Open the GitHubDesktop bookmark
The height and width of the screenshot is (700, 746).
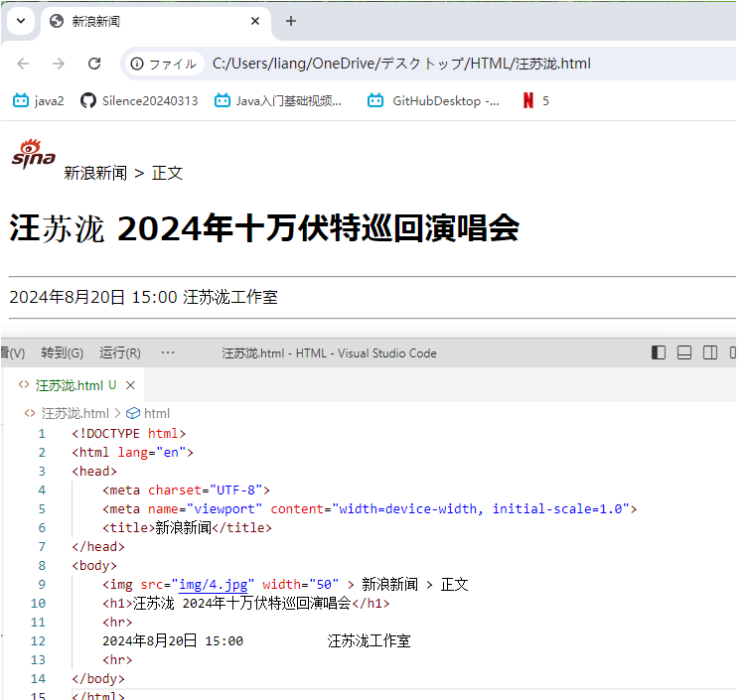pos(433,101)
